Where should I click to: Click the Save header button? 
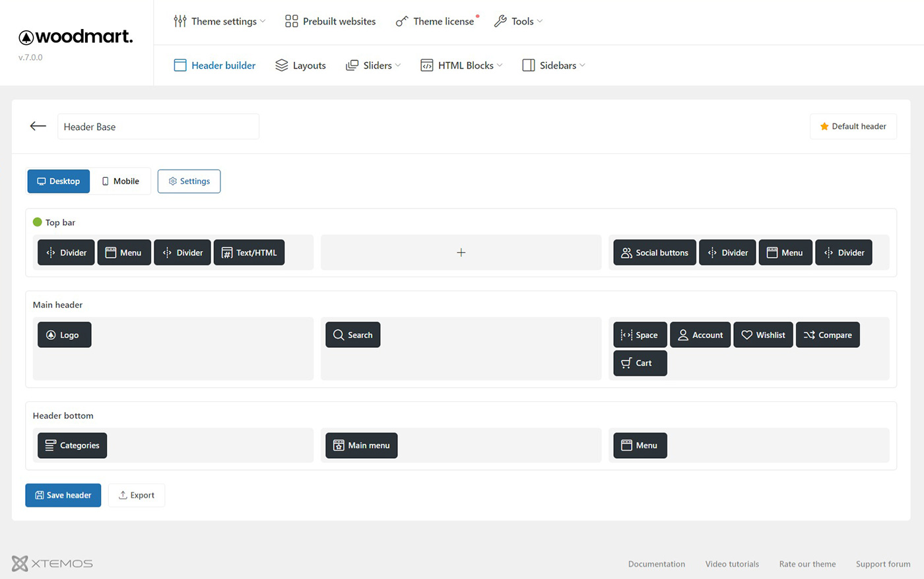coord(63,495)
